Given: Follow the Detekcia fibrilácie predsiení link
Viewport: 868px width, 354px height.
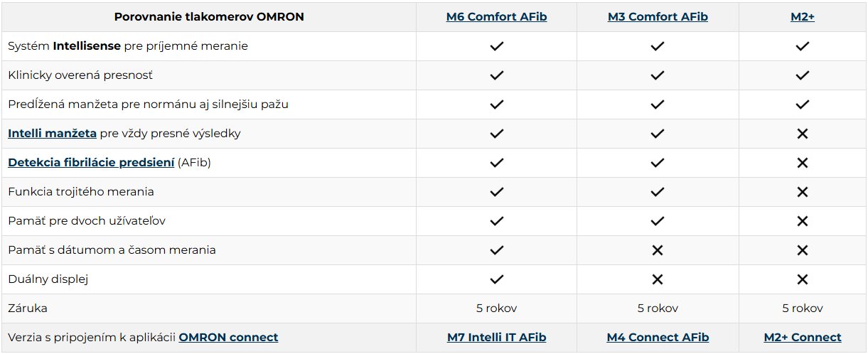Looking at the screenshot, I should pos(91,163).
